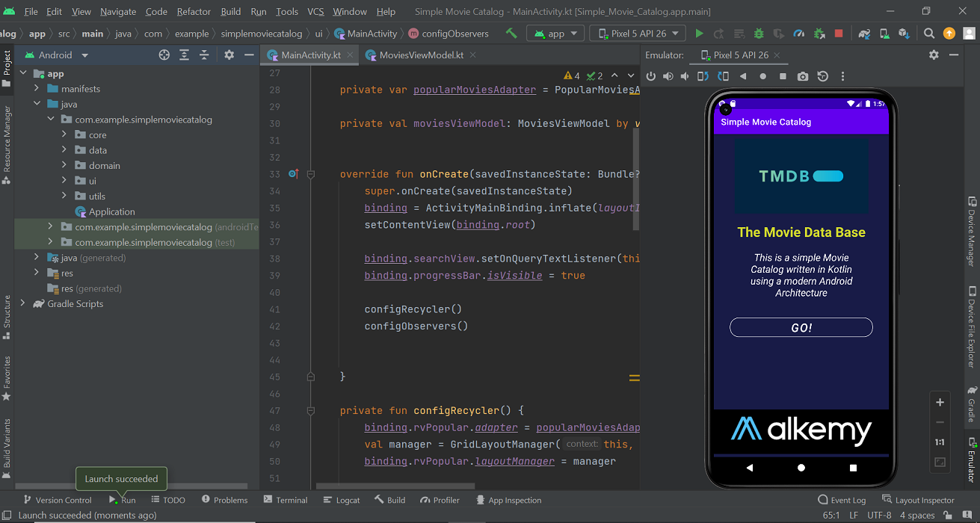
Task: Open the Refactor menu
Action: click(x=194, y=12)
